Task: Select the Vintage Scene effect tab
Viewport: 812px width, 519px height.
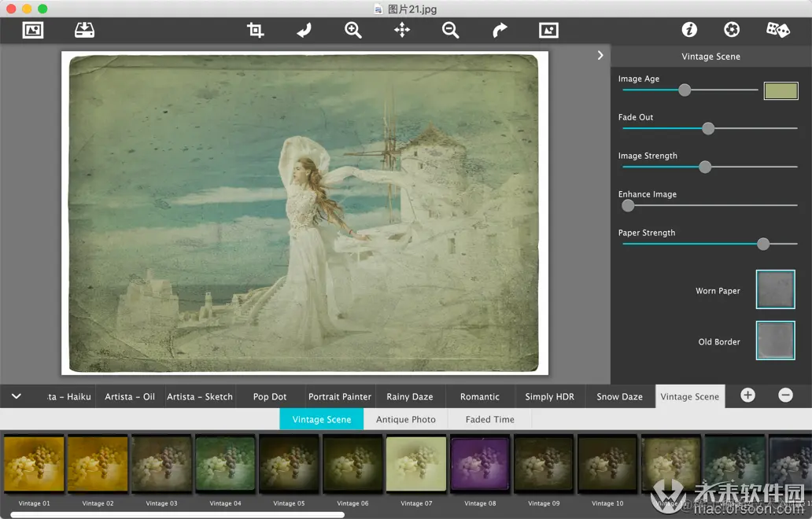Action: [x=690, y=397]
